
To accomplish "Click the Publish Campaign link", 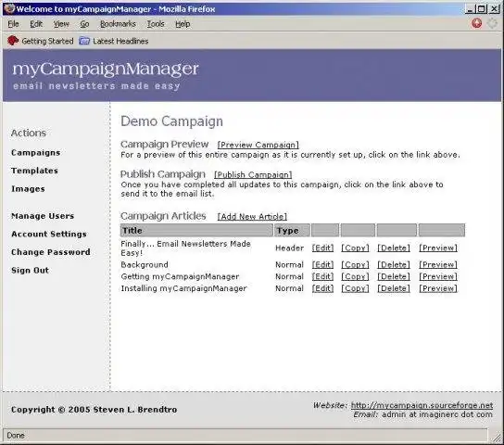I will tap(253, 174).
